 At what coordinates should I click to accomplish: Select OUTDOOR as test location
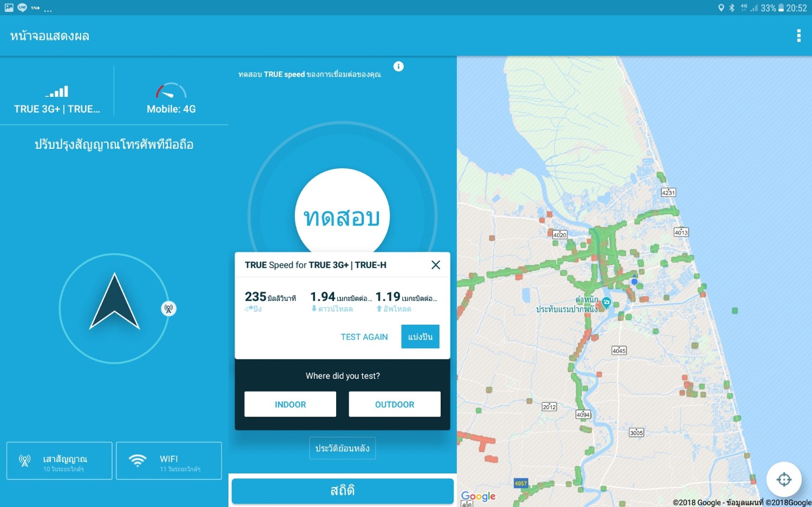click(395, 404)
